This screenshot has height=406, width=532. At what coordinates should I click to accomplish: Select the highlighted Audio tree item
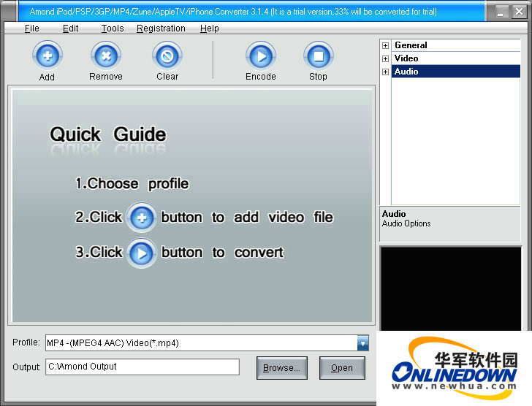tap(456, 72)
